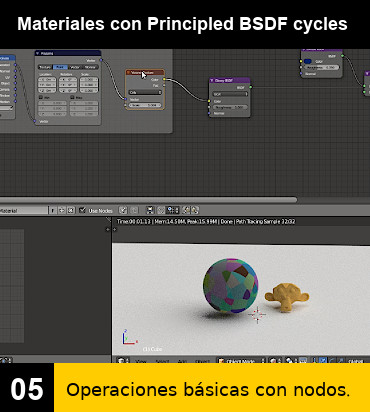Screen dimensions: 370x412
Task: Toggle the Use Nodes checkbox
Action: pyautogui.click(x=82, y=210)
